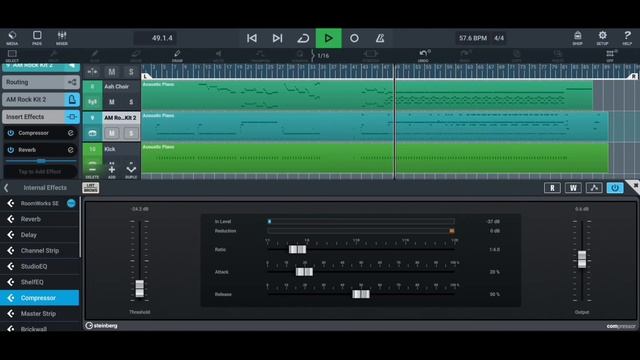Click the Ratio slider handle
This screenshot has height=360, width=640.
click(297, 249)
